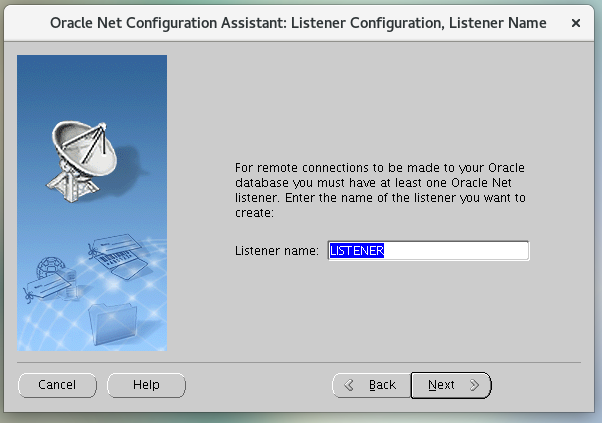Proceed with the Next button
This screenshot has width=602, height=423.
coord(451,385)
